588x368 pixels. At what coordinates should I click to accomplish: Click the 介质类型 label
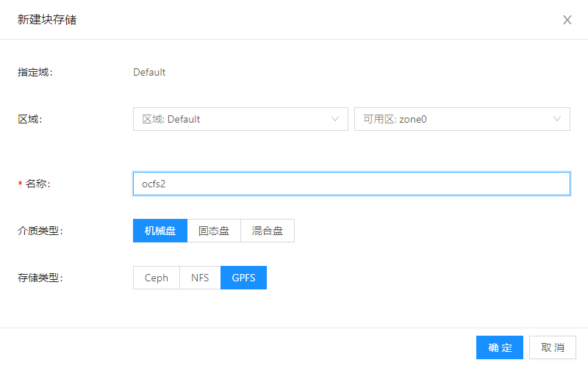click(x=40, y=231)
